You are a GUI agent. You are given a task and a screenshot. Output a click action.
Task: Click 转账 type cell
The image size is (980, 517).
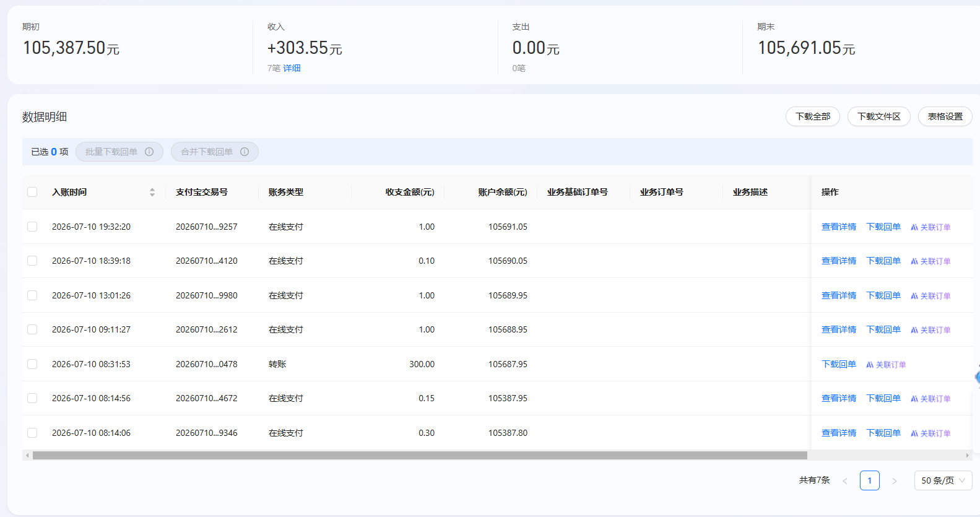tap(277, 364)
